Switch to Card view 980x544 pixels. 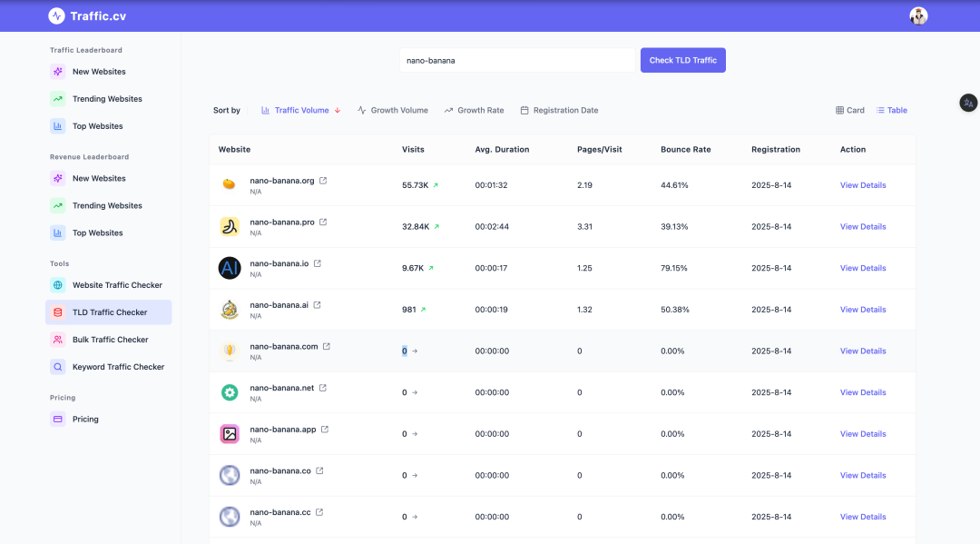pos(850,110)
